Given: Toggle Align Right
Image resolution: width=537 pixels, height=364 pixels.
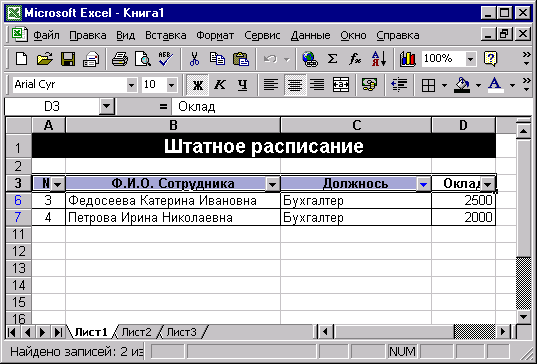Looking at the screenshot, I should (x=317, y=85).
